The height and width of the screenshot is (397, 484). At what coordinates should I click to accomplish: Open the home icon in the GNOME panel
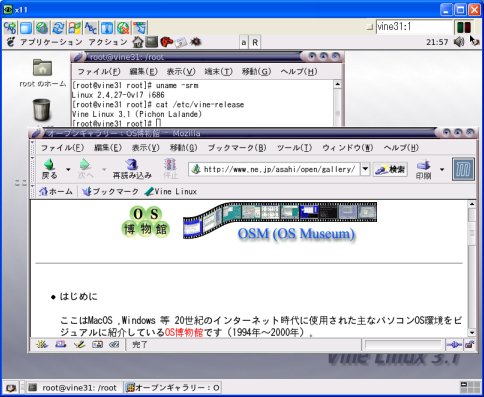[x=138, y=42]
